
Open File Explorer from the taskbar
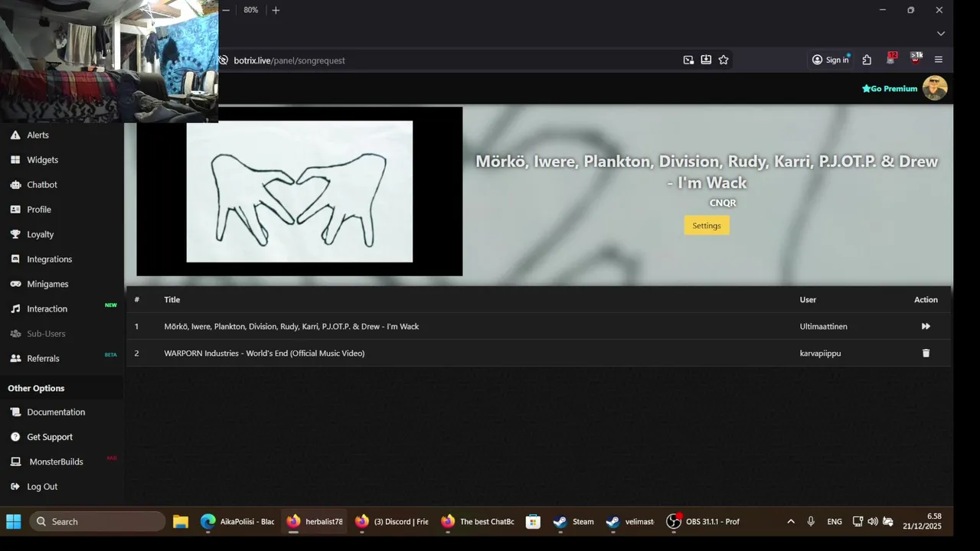tap(181, 522)
